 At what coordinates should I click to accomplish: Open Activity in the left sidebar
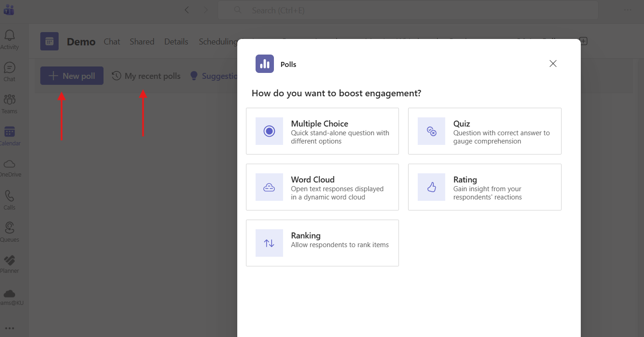click(10, 39)
